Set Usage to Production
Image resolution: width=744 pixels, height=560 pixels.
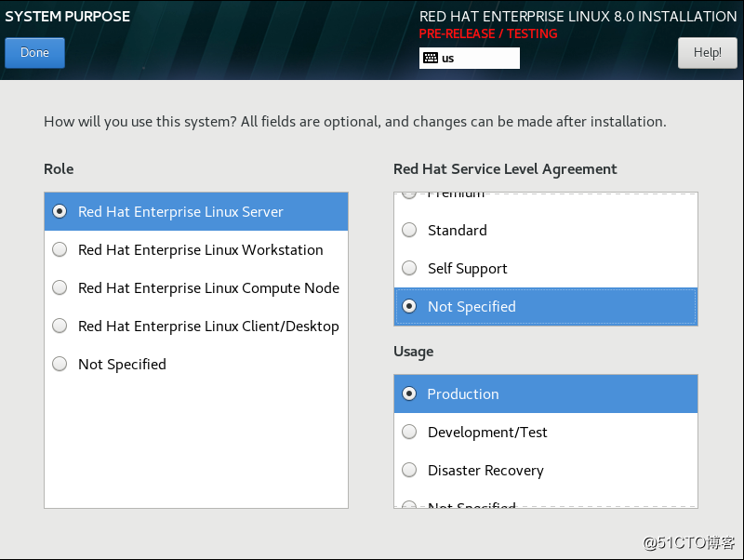[x=546, y=393]
